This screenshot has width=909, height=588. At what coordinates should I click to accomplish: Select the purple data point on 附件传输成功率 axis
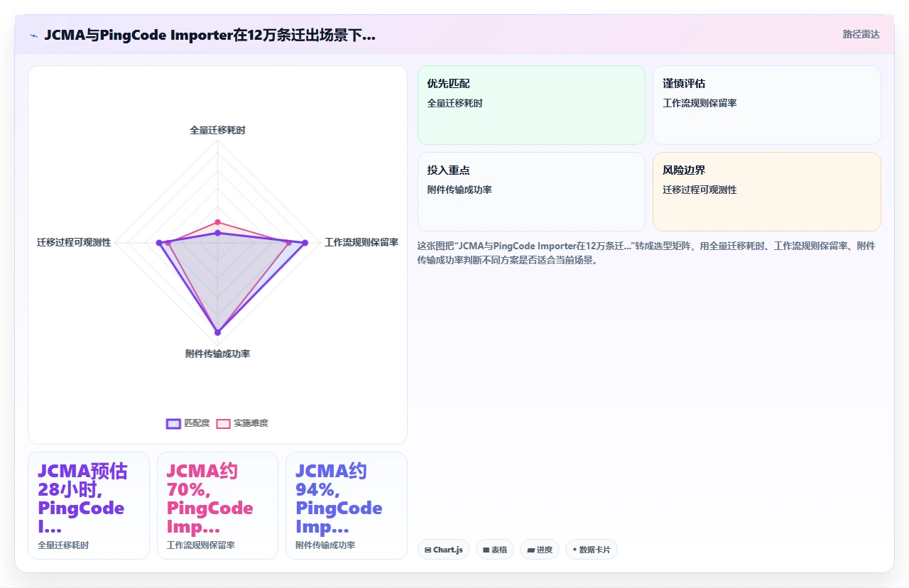[218, 332]
